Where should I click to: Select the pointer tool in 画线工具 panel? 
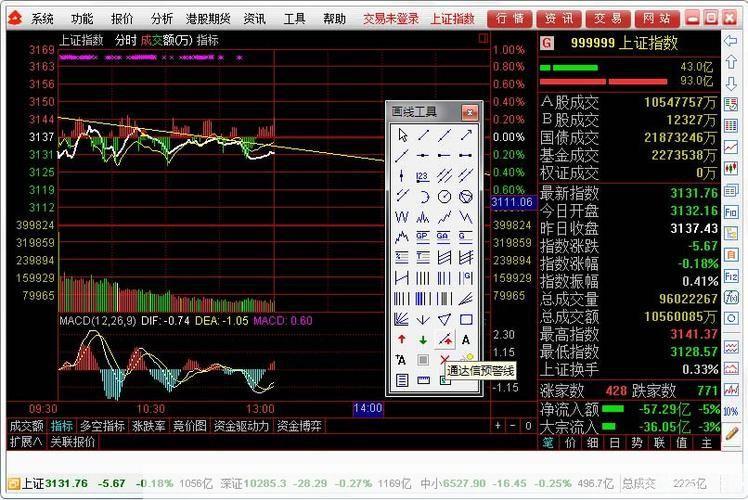tap(402, 135)
